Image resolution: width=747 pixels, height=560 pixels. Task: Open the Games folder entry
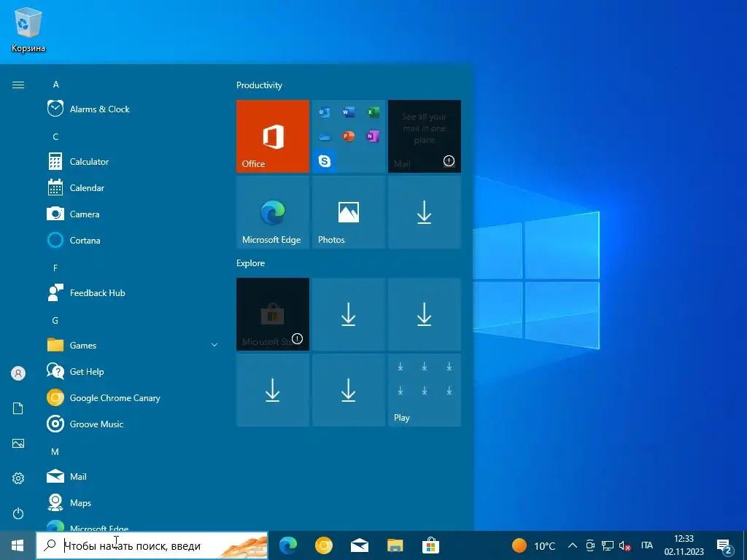coord(133,345)
